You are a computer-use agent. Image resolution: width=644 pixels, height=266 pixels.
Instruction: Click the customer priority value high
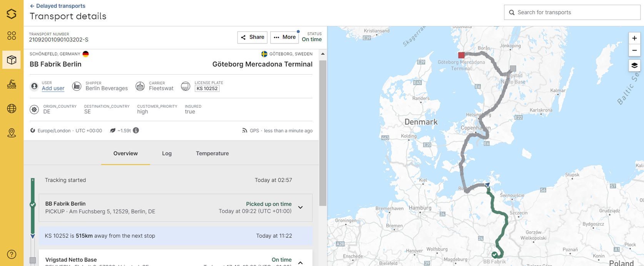coord(143,112)
